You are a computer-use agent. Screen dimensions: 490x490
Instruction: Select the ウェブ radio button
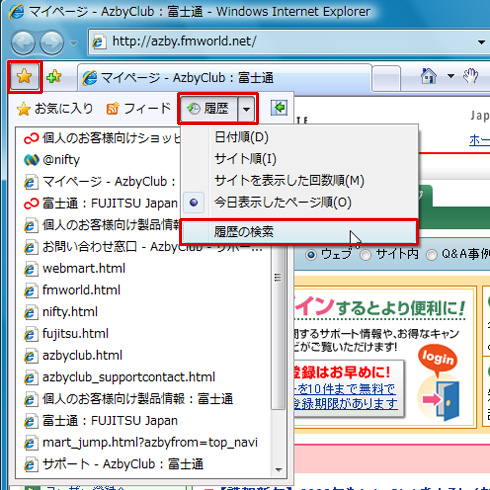pos(311,255)
